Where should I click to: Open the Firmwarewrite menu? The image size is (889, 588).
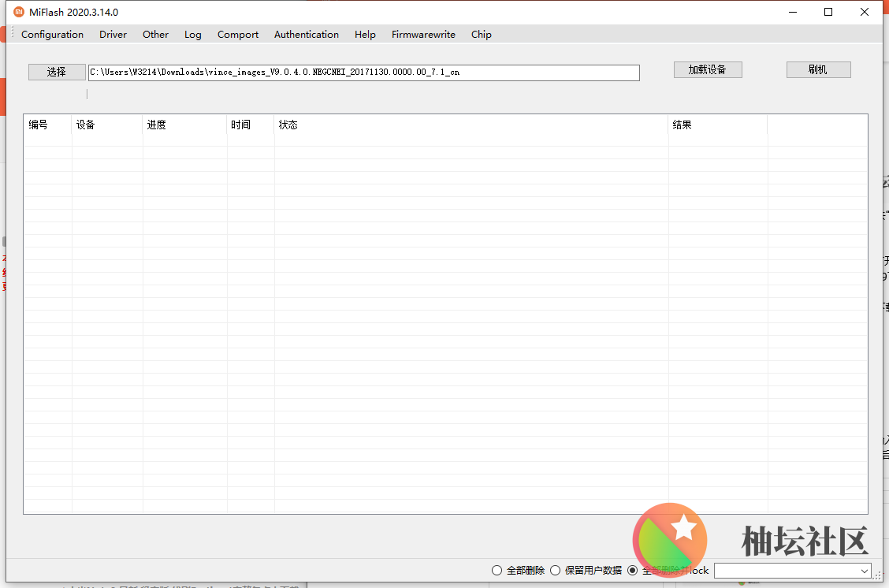tap(423, 35)
